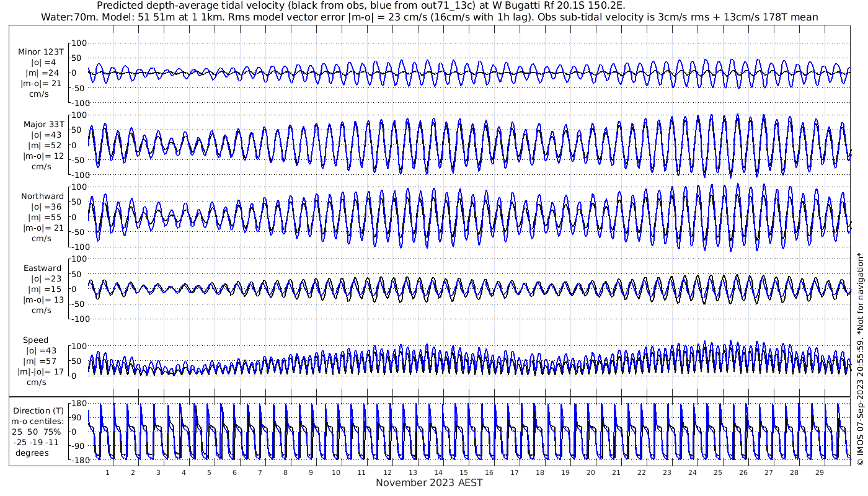Click the "-100" tick of the Eastward panel axis
868x496 pixels.
(81, 319)
